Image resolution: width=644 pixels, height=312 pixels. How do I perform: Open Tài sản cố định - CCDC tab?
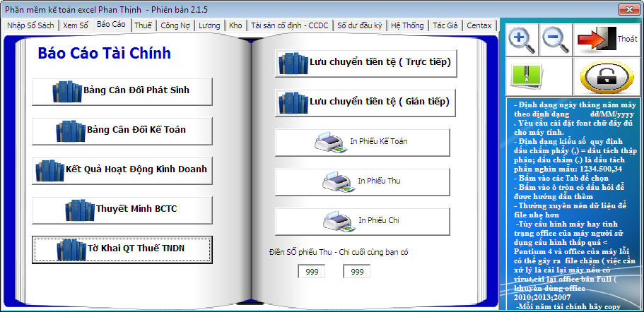point(290,25)
